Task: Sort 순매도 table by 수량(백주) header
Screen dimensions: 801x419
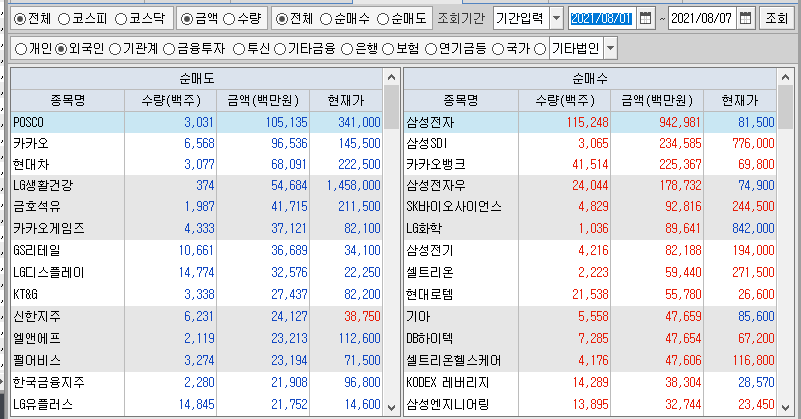Action: [x=171, y=101]
